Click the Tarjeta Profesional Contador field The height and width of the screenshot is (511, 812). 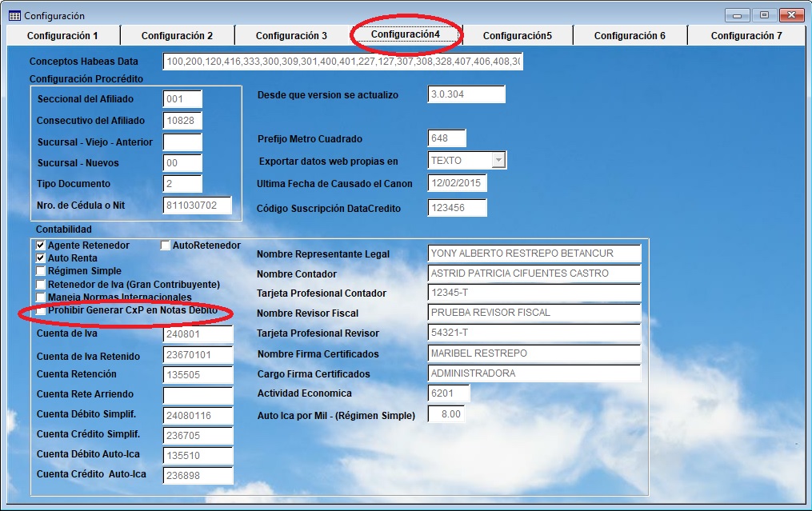(534, 293)
